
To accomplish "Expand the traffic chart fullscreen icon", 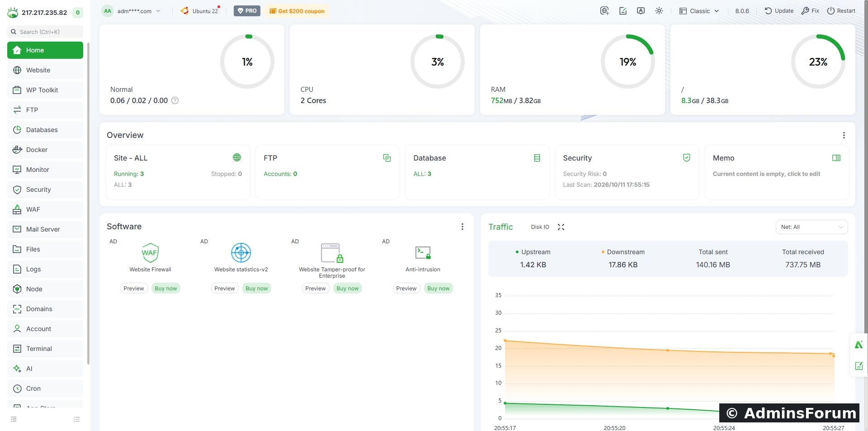I will pos(561,227).
